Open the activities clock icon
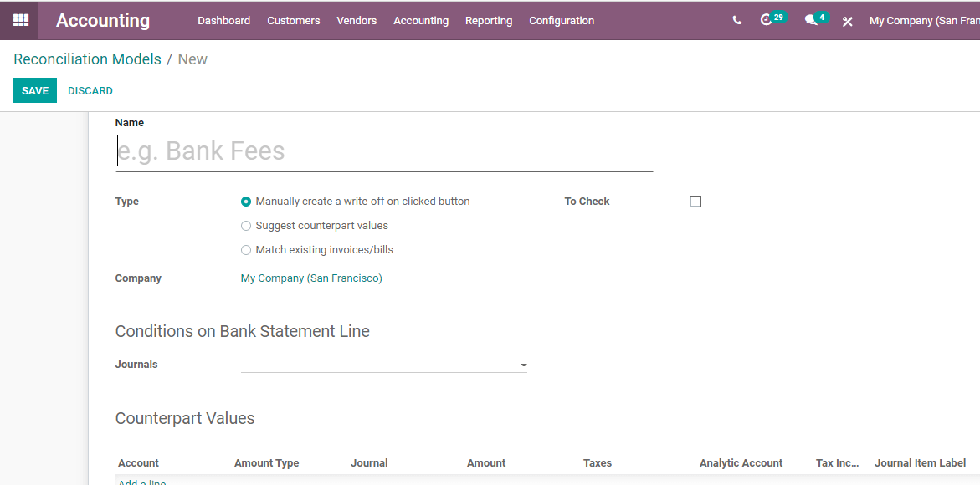Screen dimensions: 980x485 pos(766,20)
